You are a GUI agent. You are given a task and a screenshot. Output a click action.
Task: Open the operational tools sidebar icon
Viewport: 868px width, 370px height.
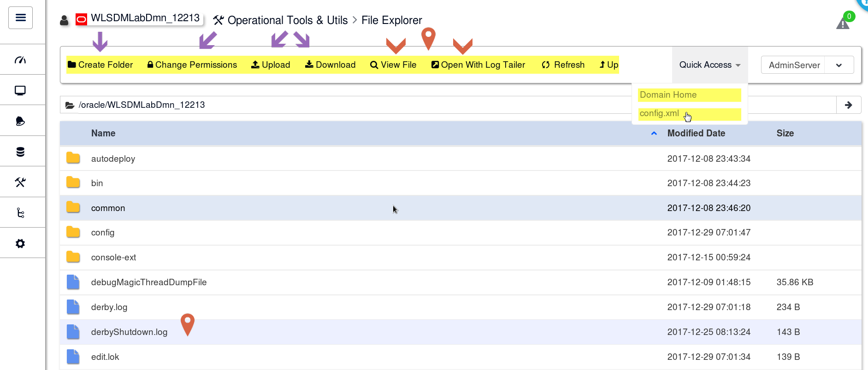[x=20, y=182]
